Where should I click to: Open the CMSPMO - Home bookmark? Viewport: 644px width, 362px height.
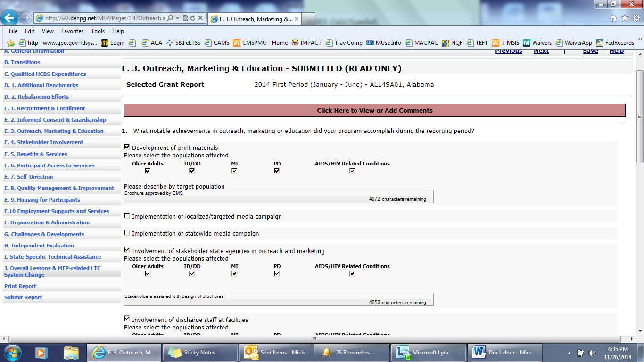click(x=260, y=43)
